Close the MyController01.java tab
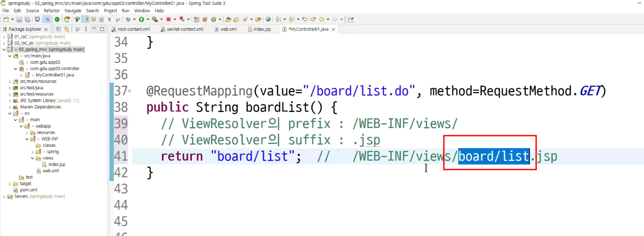The width and height of the screenshot is (644, 236). pyautogui.click(x=333, y=29)
